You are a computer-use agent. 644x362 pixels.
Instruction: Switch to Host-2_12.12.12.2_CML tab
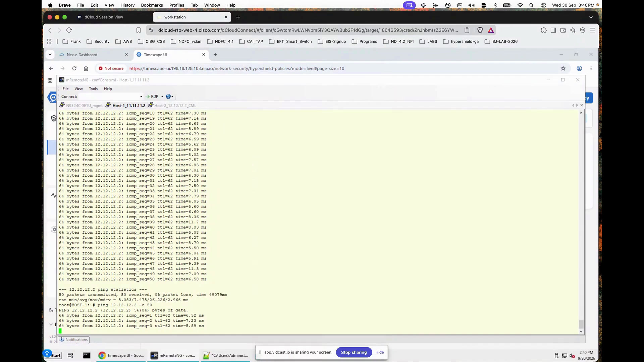pos(172,105)
